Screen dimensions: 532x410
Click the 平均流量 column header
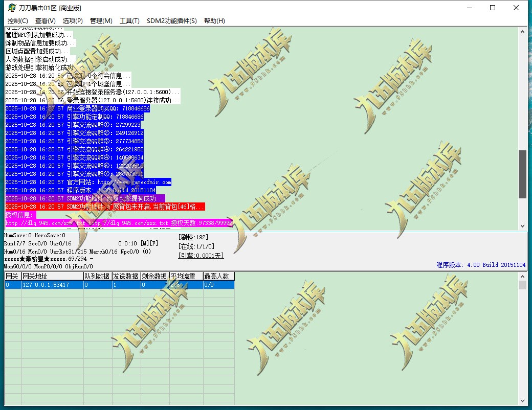pyautogui.click(x=186, y=276)
